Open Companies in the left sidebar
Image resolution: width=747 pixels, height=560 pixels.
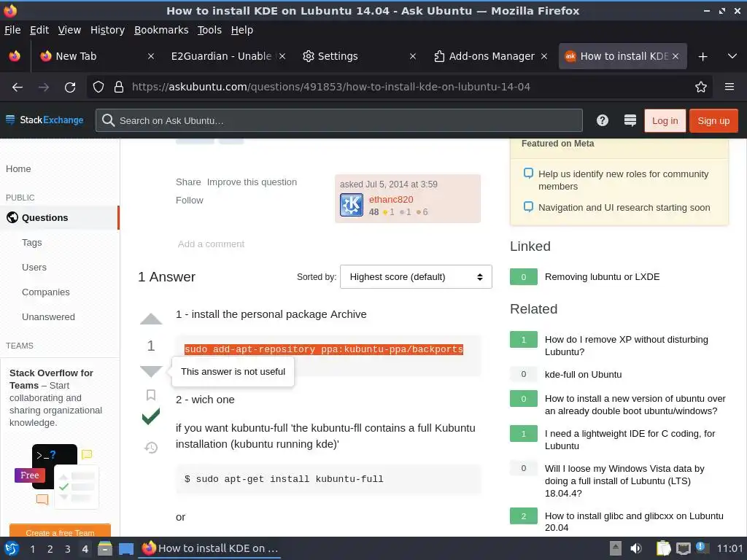(46, 292)
